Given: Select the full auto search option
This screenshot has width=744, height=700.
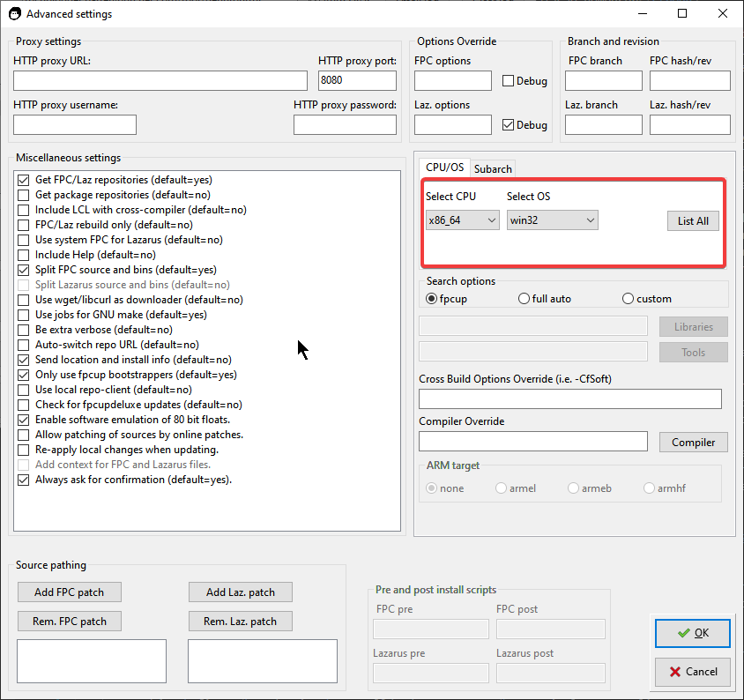Looking at the screenshot, I should 525,299.
